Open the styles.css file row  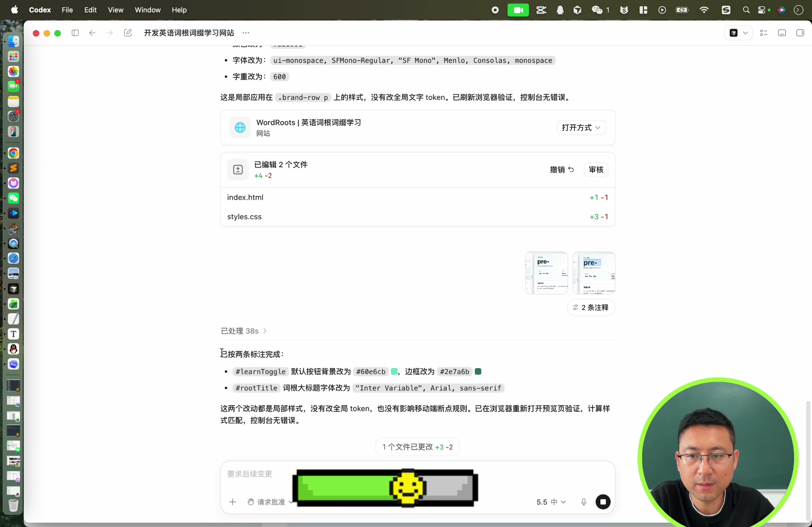coord(418,217)
